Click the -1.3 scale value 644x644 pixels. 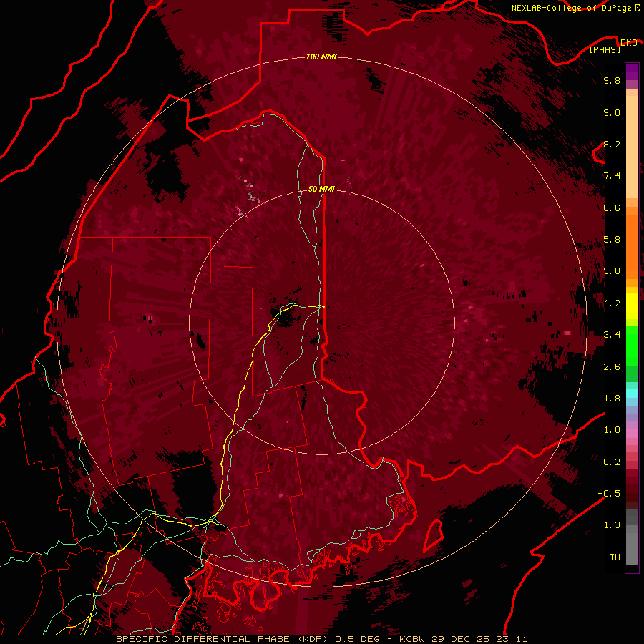tap(609, 525)
